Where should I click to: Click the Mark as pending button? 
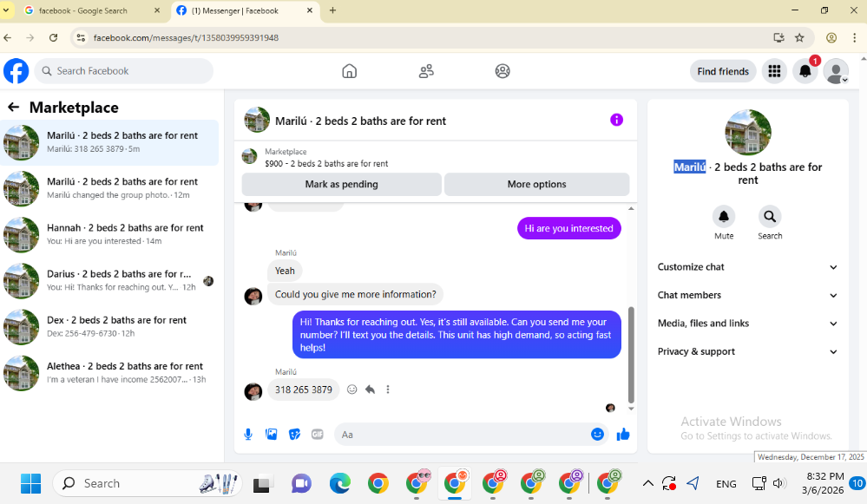pyautogui.click(x=342, y=184)
